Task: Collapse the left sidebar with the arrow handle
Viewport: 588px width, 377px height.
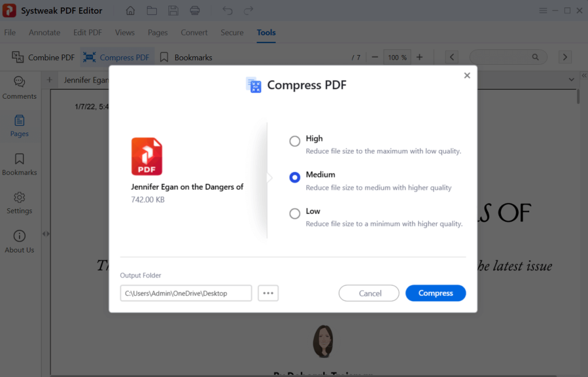Action: [45, 234]
